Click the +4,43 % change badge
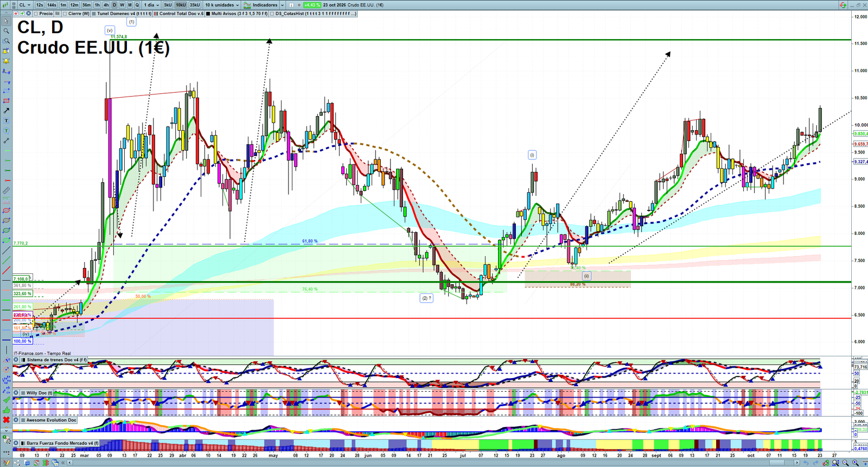 tap(312, 5)
